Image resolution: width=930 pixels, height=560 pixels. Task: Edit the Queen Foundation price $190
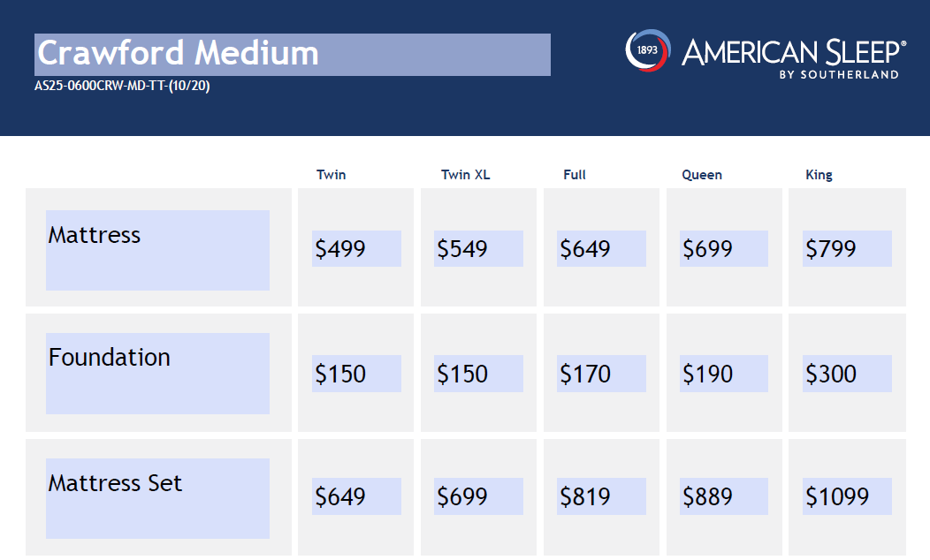click(724, 374)
